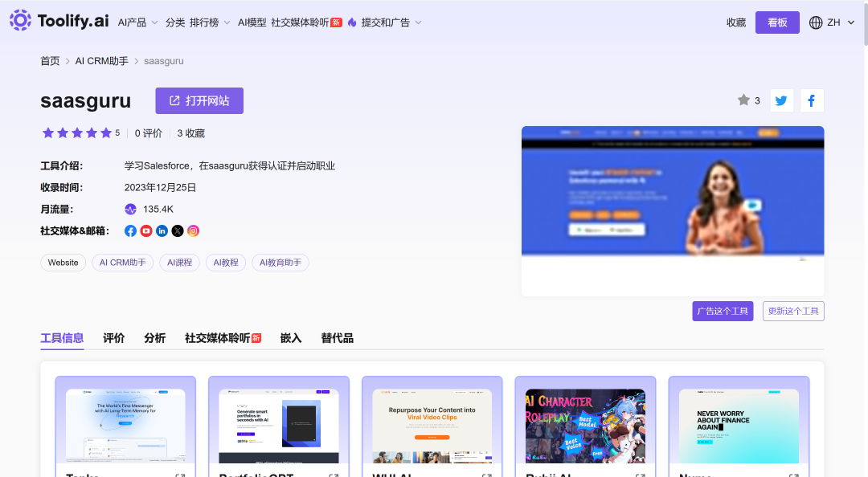The width and height of the screenshot is (868, 477).
Task: Click the 广告这个工具 button
Action: (x=723, y=311)
